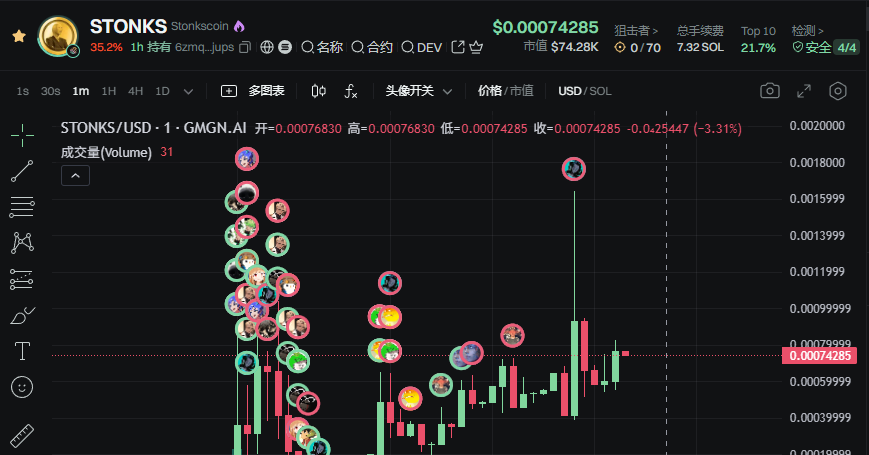Screen dimensions: 869x455
Task: Select the text annotation tool
Action: pyautogui.click(x=22, y=351)
